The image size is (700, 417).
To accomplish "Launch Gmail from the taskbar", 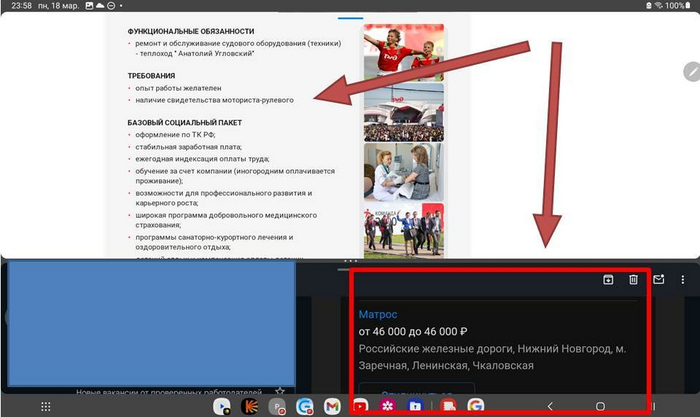I will pyautogui.click(x=332, y=406).
